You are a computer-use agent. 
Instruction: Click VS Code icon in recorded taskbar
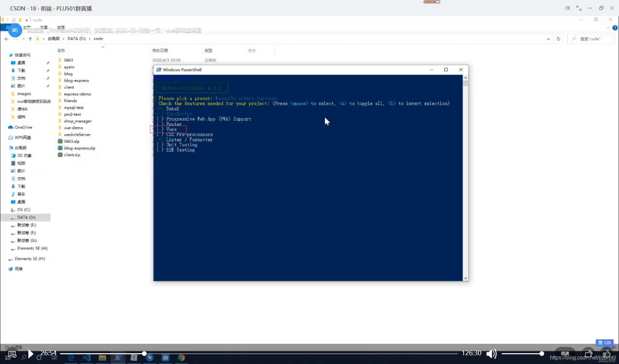click(x=87, y=358)
